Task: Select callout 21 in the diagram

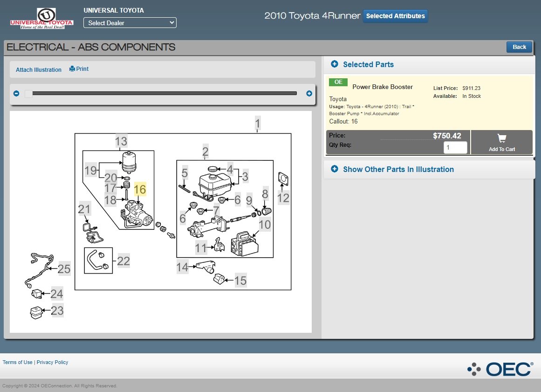Action: pos(84,209)
